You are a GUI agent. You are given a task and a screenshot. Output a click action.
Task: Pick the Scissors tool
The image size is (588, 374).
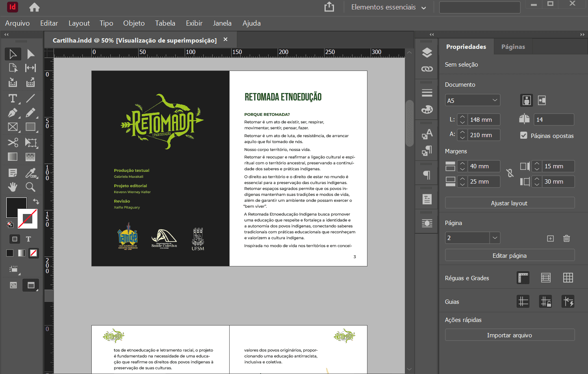pyautogui.click(x=13, y=142)
